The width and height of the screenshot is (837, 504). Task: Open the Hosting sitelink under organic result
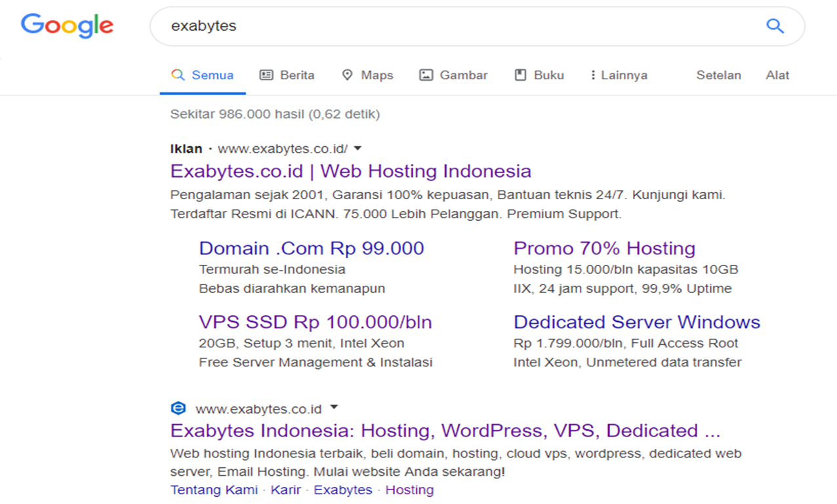click(409, 490)
